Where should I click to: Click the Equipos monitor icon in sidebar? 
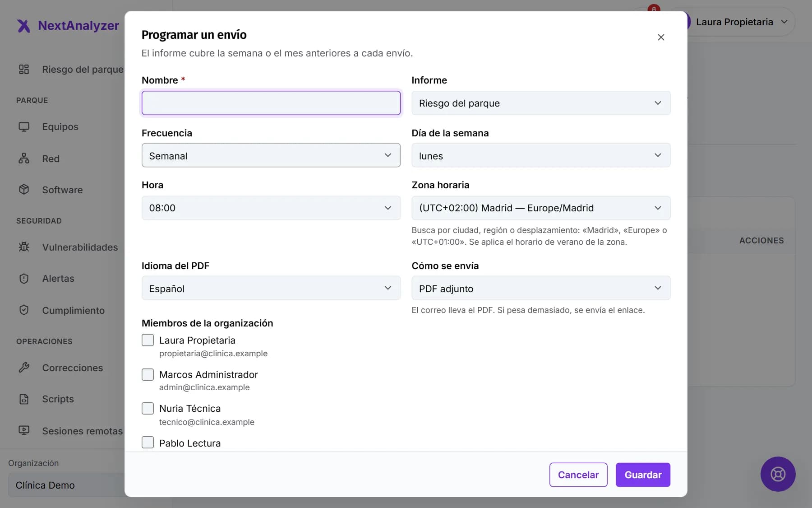(24, 127)
